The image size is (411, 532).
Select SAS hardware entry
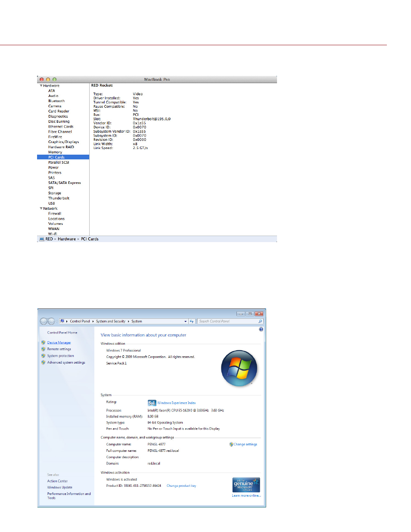[52, 178]
